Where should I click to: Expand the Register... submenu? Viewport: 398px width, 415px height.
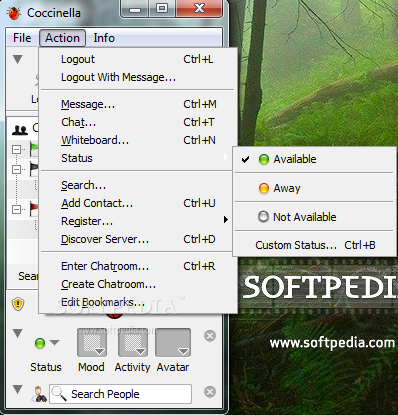pos(137,221)
